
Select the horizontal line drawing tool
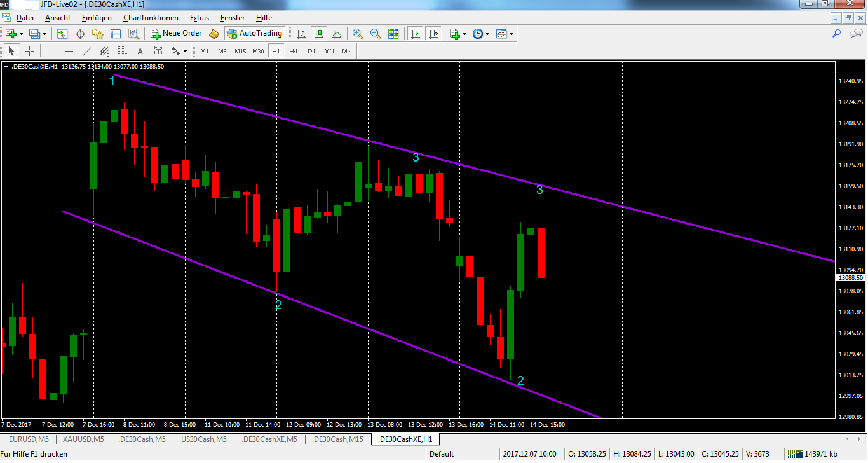(x=69, y=51)
